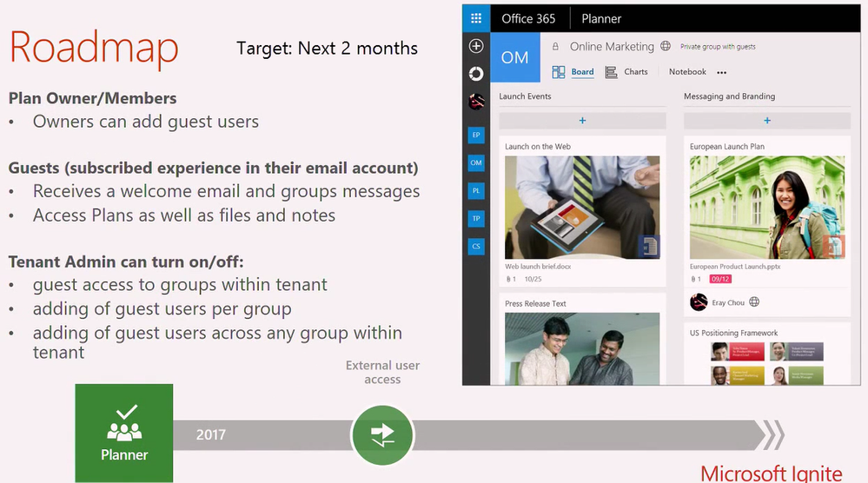Click the 2017 label on the timeline
The image size is (868, 483).
coord(210,435)
